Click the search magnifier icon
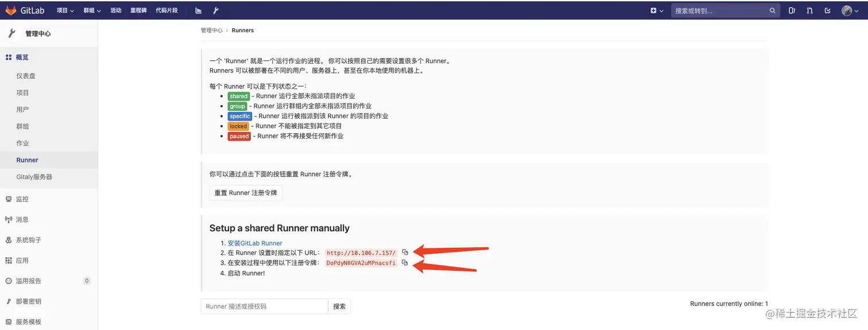 coord(773,10)
